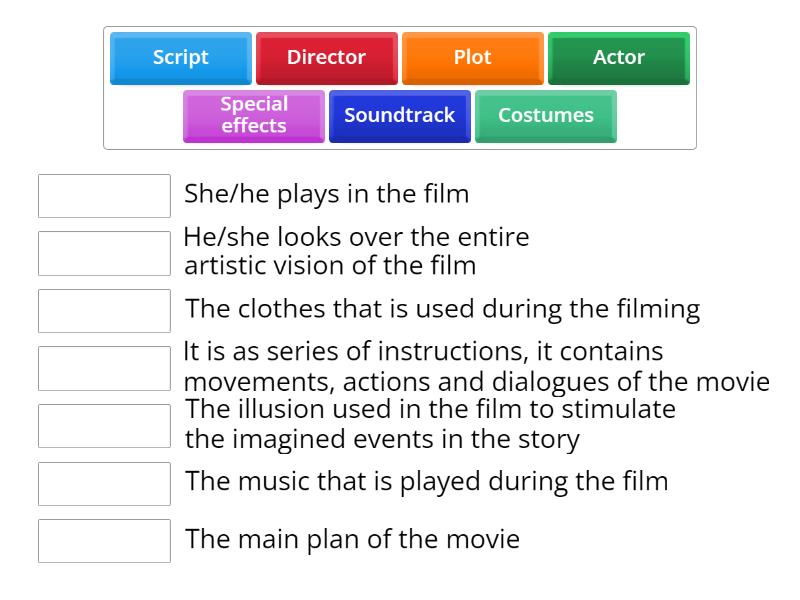Click the word bank panel at the top

(x=400, y=85)
